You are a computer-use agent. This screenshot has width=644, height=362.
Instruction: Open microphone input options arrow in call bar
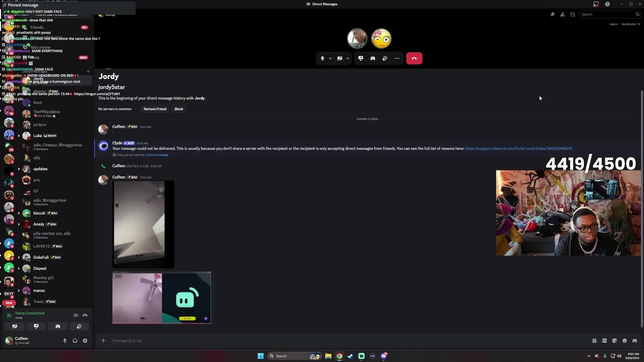[x=330, y=58]
